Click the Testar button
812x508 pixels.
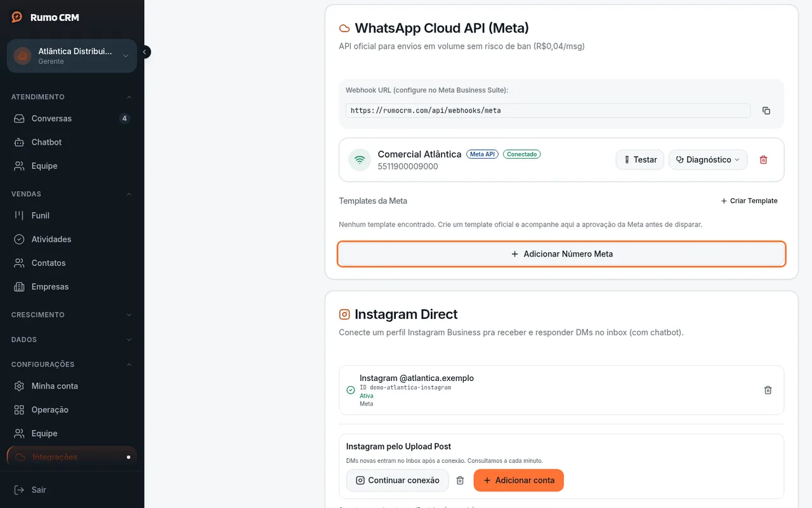[640, 160]
